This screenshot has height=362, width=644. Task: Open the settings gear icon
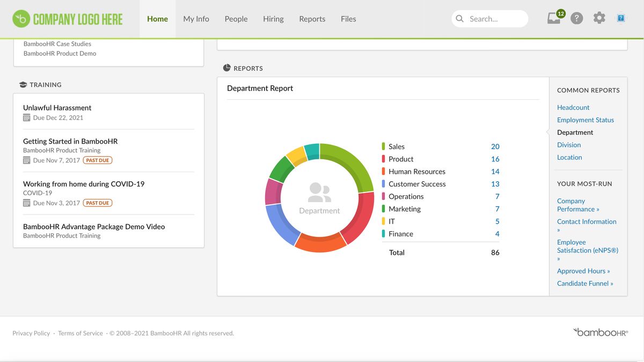click(599, 18)
